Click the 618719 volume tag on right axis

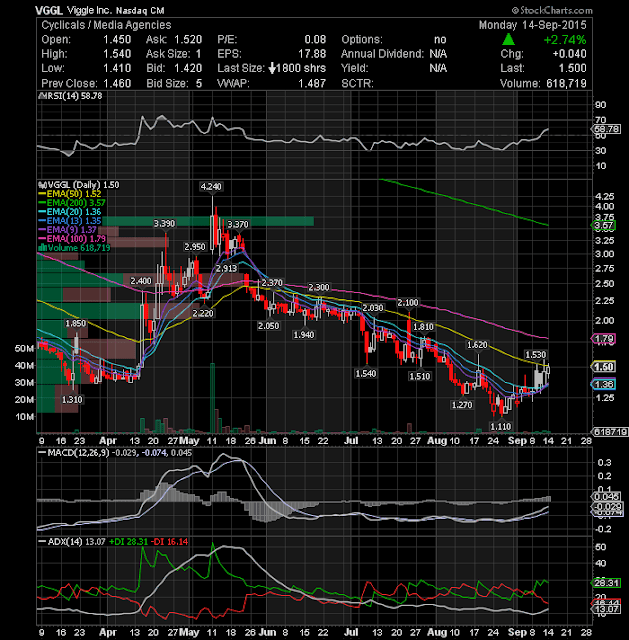pyautogui.click(x=610, y=432)
